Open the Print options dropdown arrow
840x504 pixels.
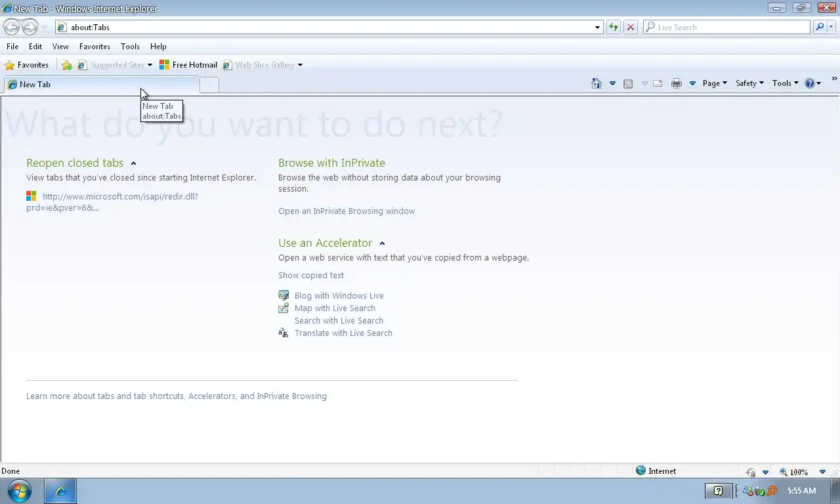692,83
